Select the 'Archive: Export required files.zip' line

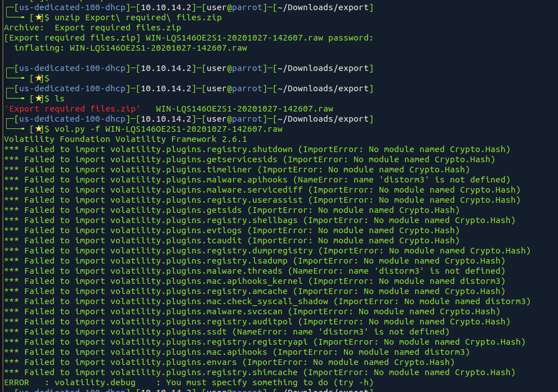(92, 28)
